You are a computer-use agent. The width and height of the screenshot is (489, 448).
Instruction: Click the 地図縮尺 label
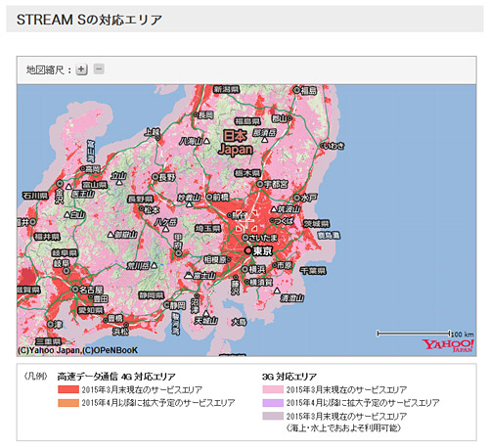click(x=45, y=69)
